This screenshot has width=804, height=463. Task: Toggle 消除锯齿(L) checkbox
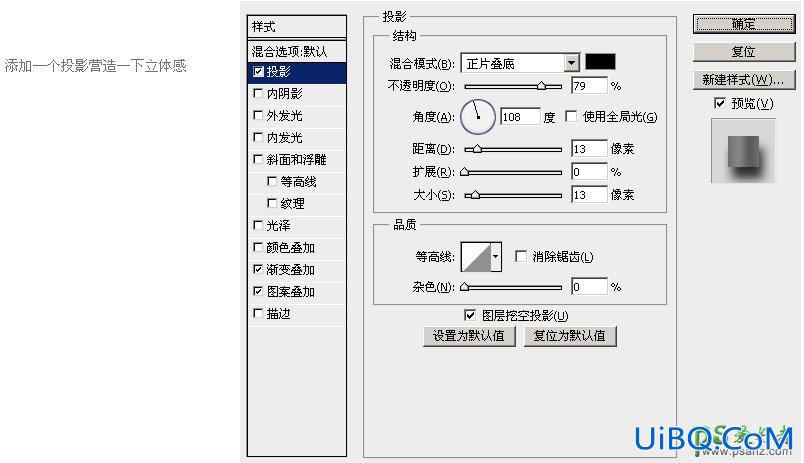pos(521,256)
